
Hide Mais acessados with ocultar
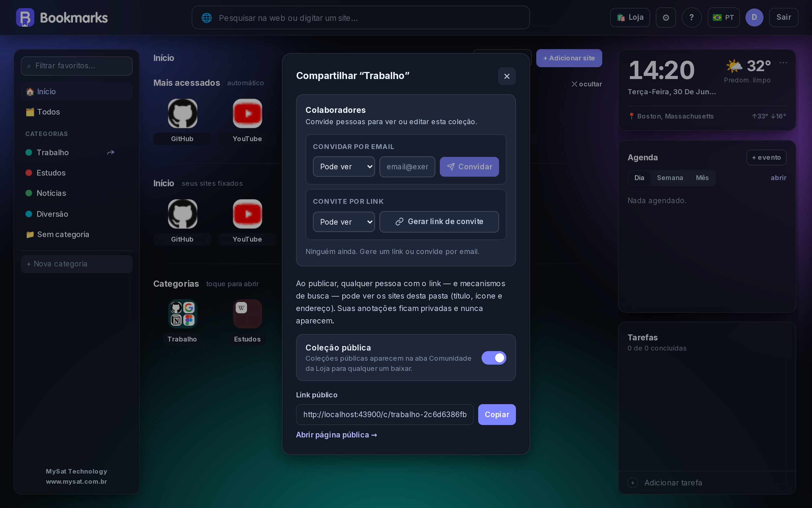[586, 84]
